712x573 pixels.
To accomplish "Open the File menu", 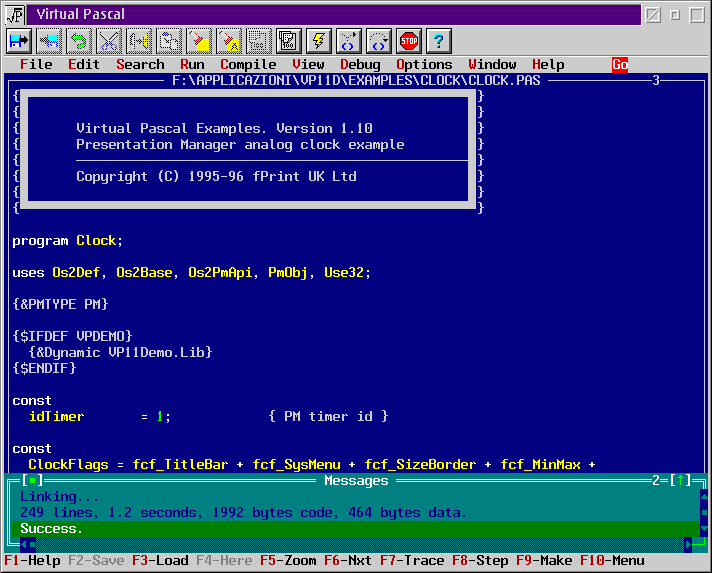I will 36,64.
